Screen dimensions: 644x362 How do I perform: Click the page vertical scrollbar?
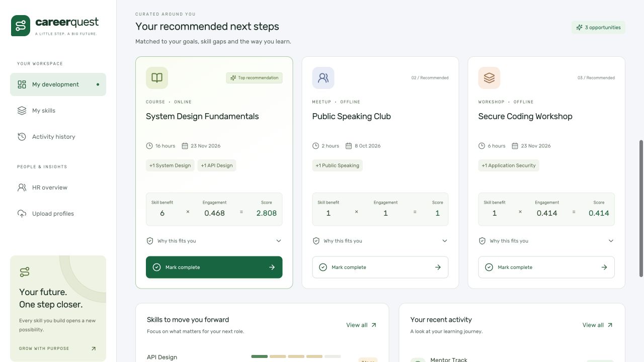pos(641,208)
